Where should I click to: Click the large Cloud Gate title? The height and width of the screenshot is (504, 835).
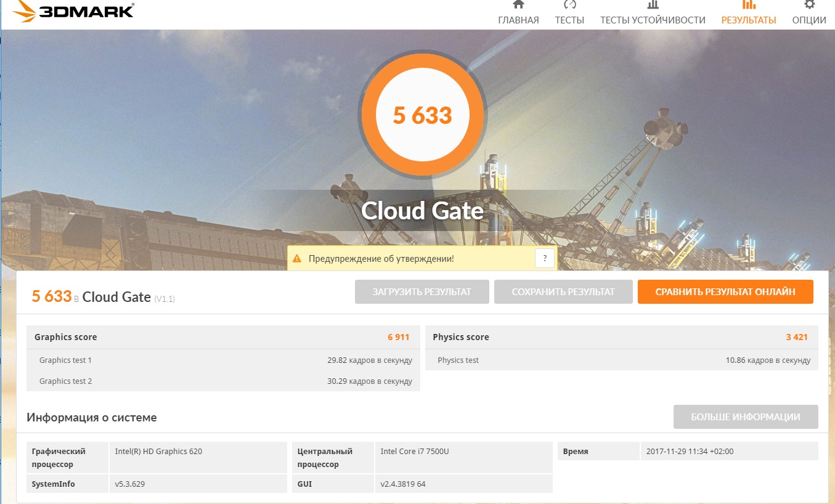(x=422, y=211)
